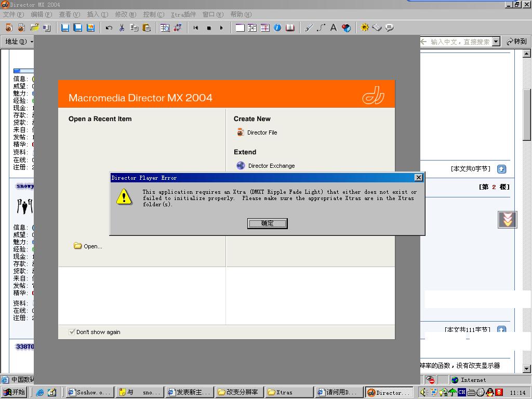Click the Director File link
The height and width of the screenshot is (399, 532).
pyautogui.click(x=262, y=132)
